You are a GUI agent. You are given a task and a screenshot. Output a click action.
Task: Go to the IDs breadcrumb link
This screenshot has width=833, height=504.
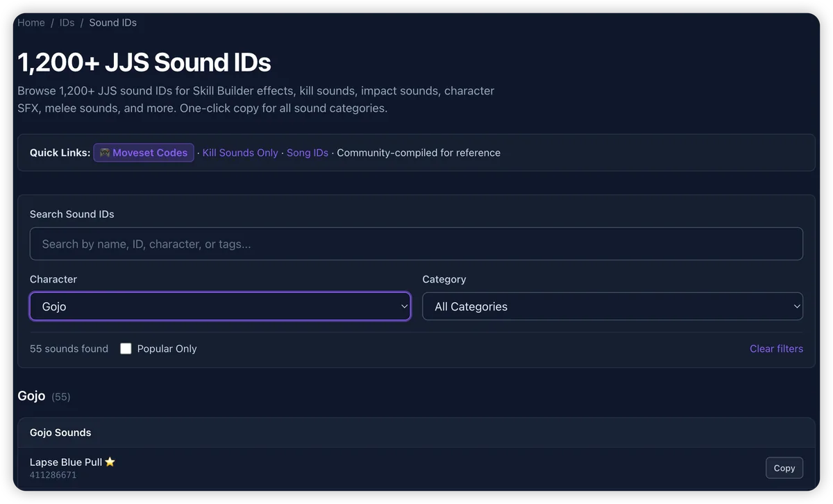[67, 23]
